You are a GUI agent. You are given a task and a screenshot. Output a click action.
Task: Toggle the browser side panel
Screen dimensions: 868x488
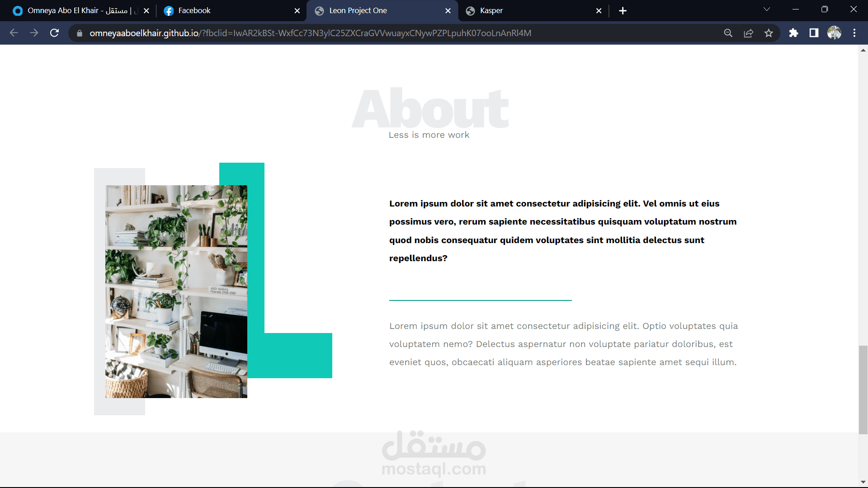tap(814, 33)
